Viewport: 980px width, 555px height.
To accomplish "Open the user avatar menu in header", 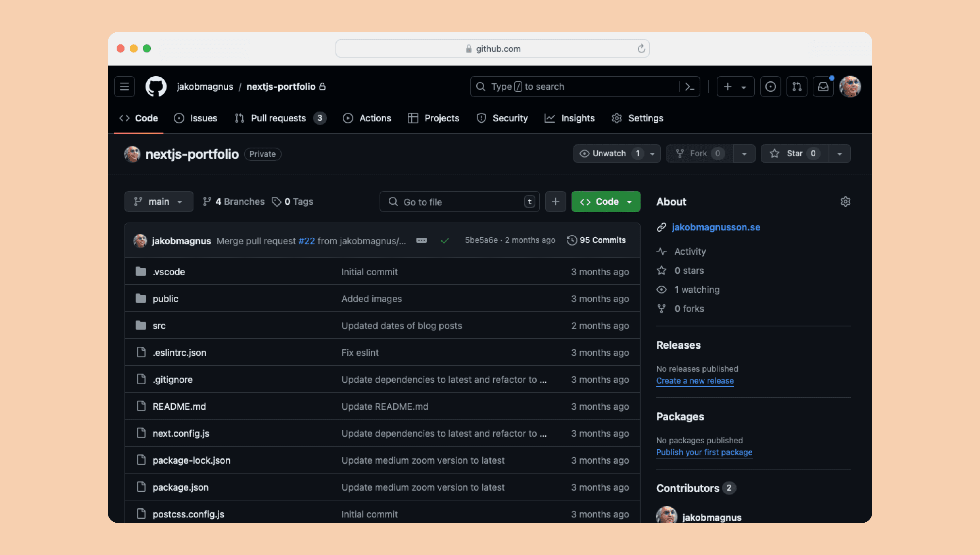I will [x=850, y=87].
